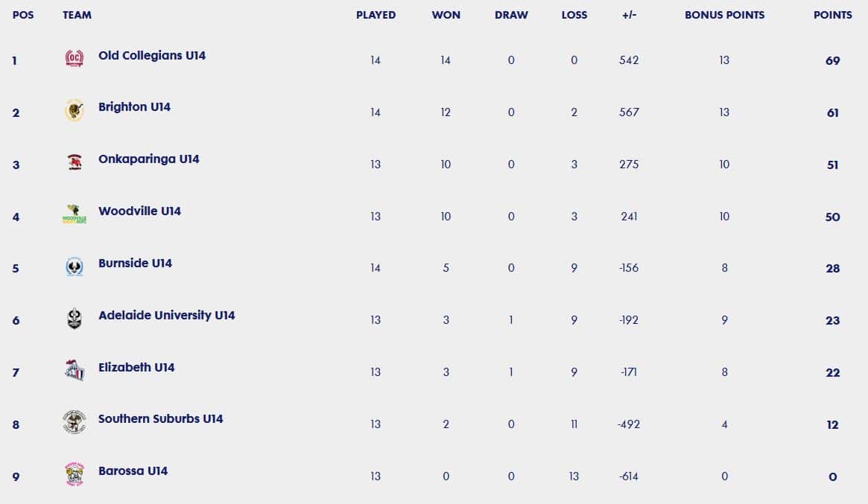Select the Barossa U14 team name

(x=133, y=470)
